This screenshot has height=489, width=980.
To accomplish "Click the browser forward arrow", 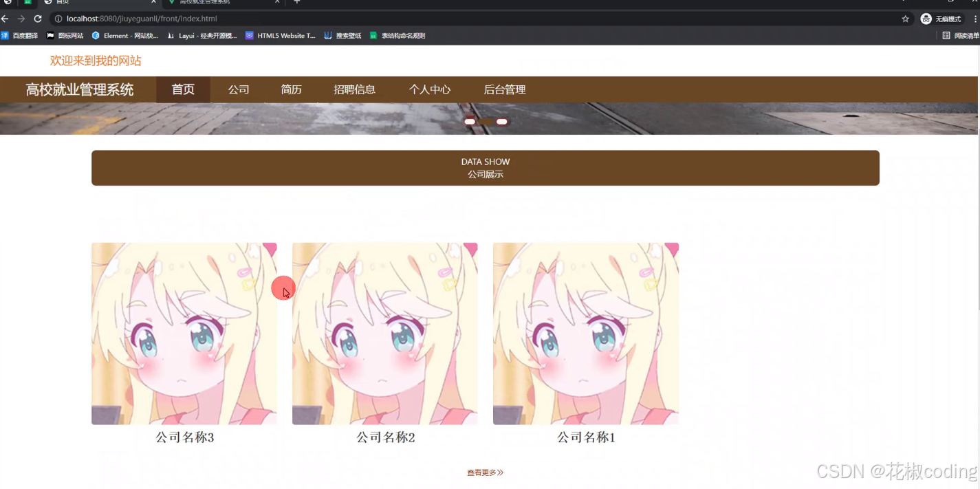I will coord(21,19).
